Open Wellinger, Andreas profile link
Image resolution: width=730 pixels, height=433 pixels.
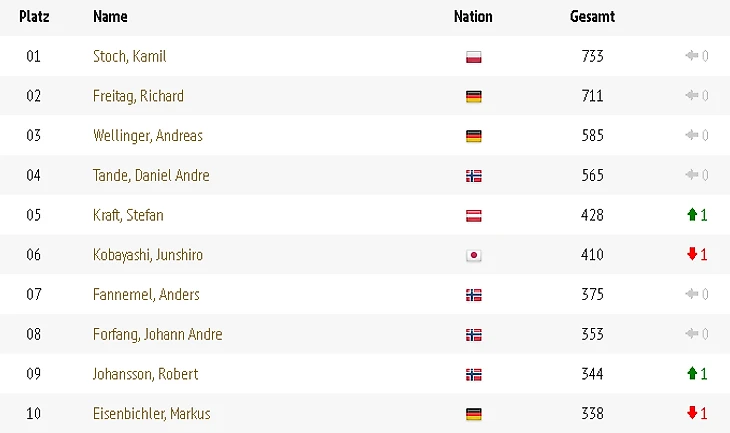[148, 135]
